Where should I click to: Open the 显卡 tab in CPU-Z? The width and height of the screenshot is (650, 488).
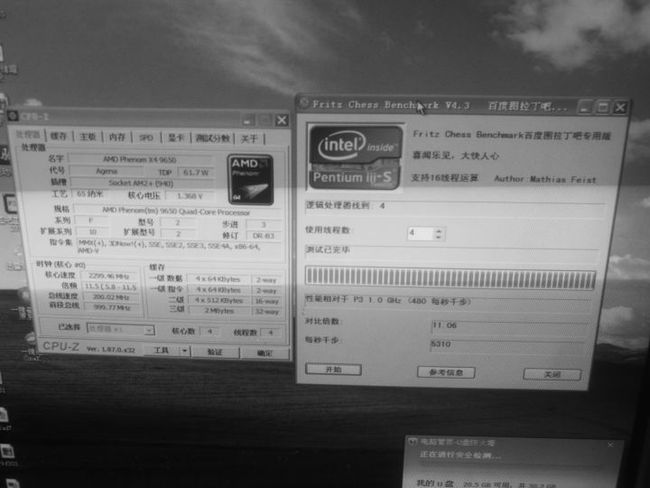click(176, 138)
